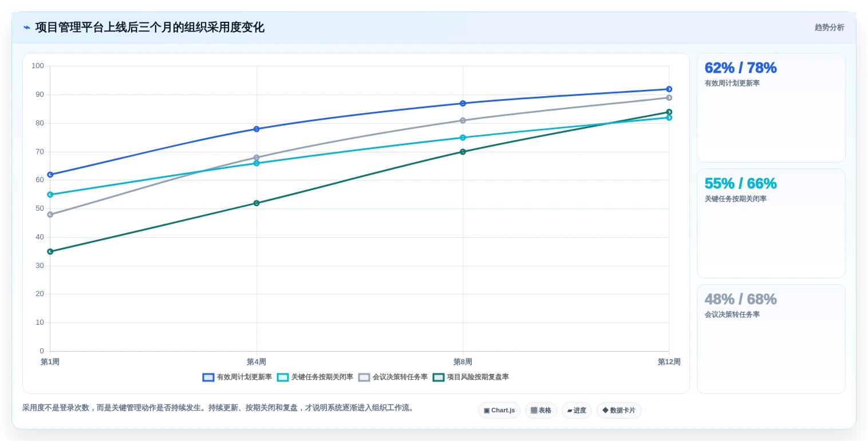
Task: Click the 关键任务按期关闭率 caption in second card
Action: tap(736, 199)
